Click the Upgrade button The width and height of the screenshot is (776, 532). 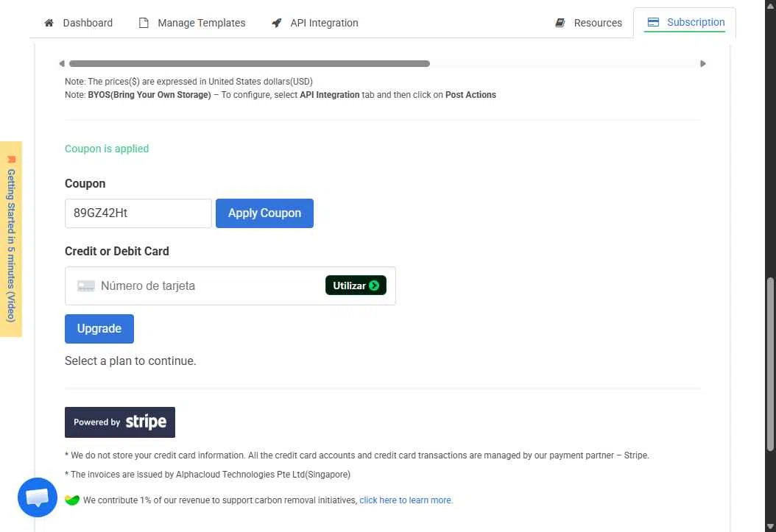pos(99,329)
